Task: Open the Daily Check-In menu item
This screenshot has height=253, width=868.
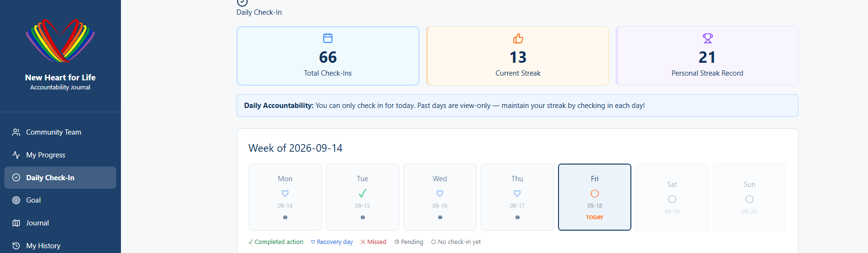Action: point(60,177)
